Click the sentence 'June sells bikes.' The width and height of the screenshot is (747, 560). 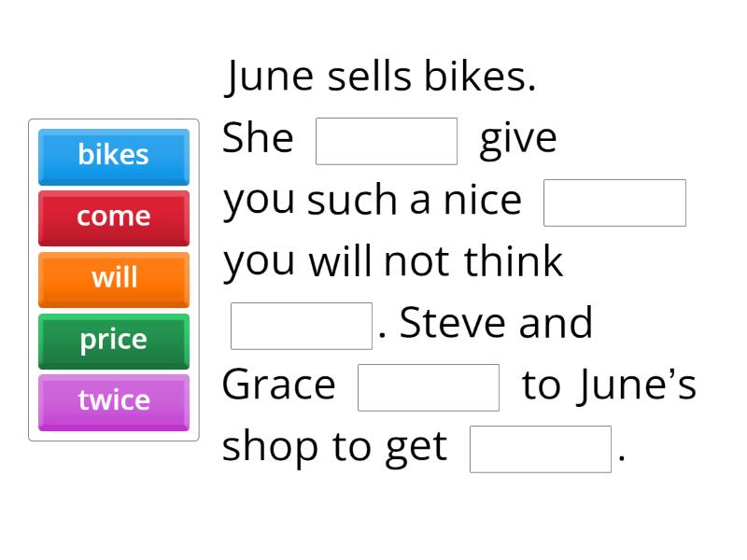point(378,77)
